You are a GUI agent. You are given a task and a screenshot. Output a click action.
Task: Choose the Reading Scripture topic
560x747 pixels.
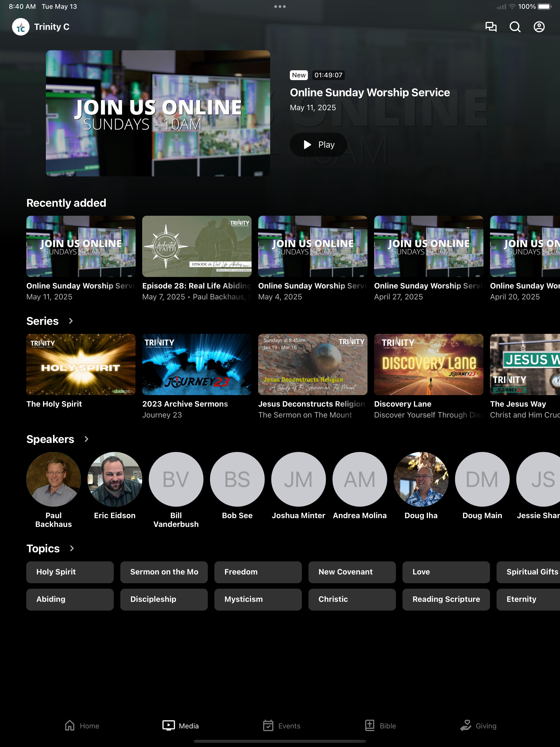[446, 599]
